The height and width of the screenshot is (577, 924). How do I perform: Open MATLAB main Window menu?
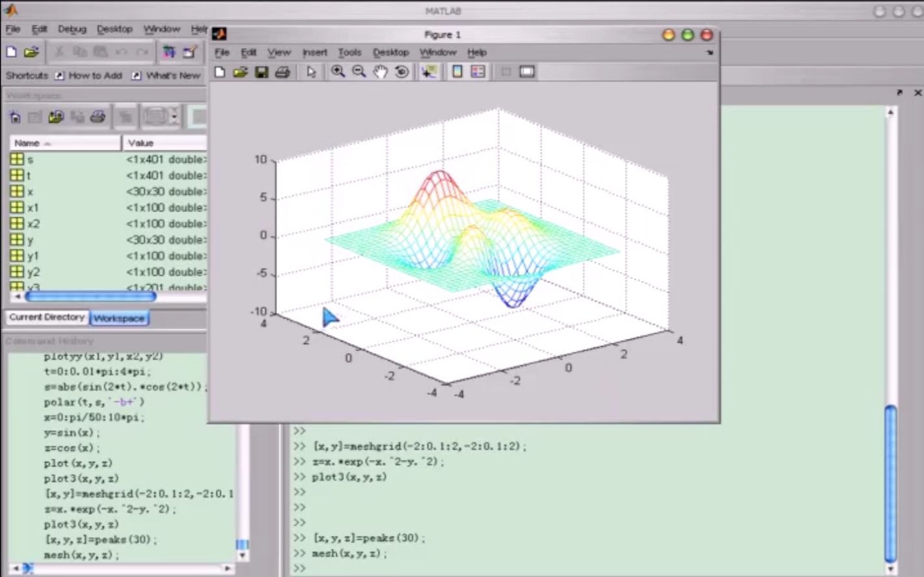pyautogui.click(x=161, y=29)
